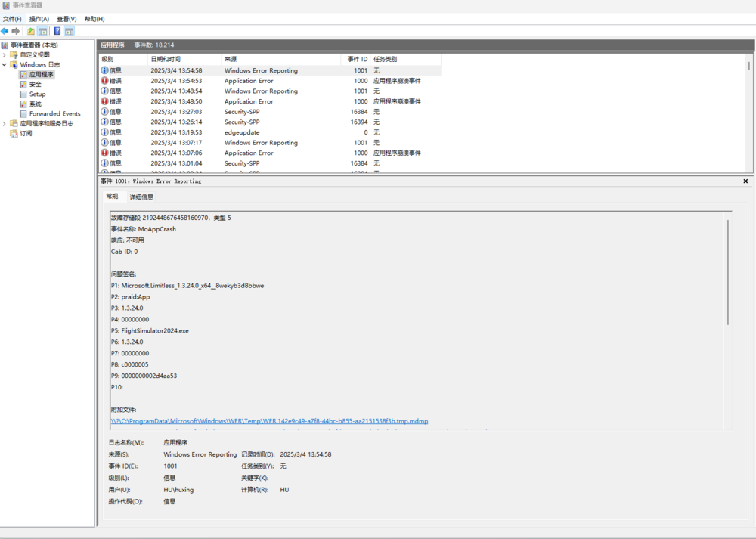Click the blue Help question mark icon
Viewport: 756px width, 539px height.
(57, 31)
